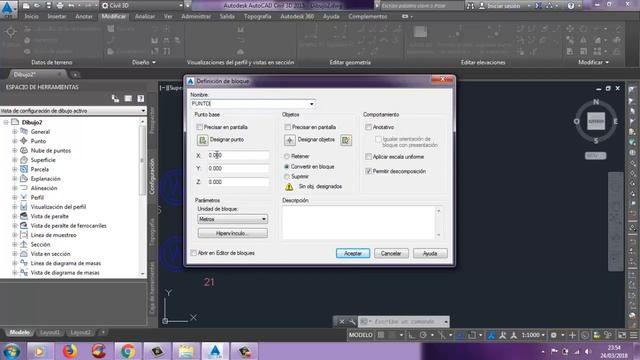Open the Topografía ribbon tab
Screen dimensions: 640x360
coord(258,16)
